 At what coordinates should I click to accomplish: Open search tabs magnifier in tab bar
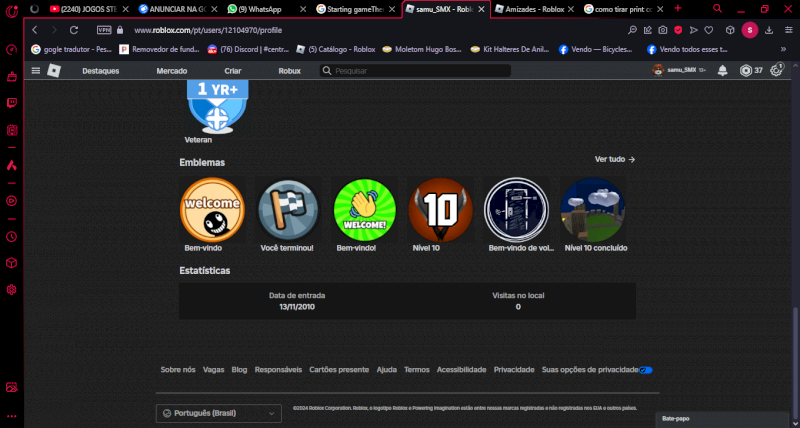pos(717,9)
